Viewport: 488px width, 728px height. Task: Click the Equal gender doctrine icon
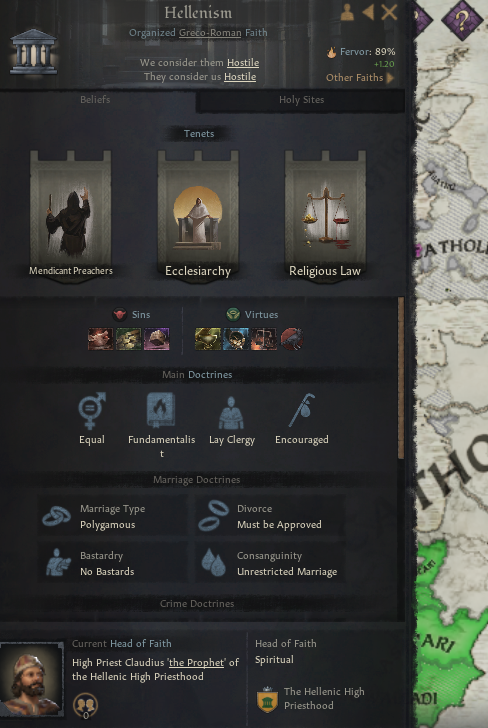coord(91,411)
